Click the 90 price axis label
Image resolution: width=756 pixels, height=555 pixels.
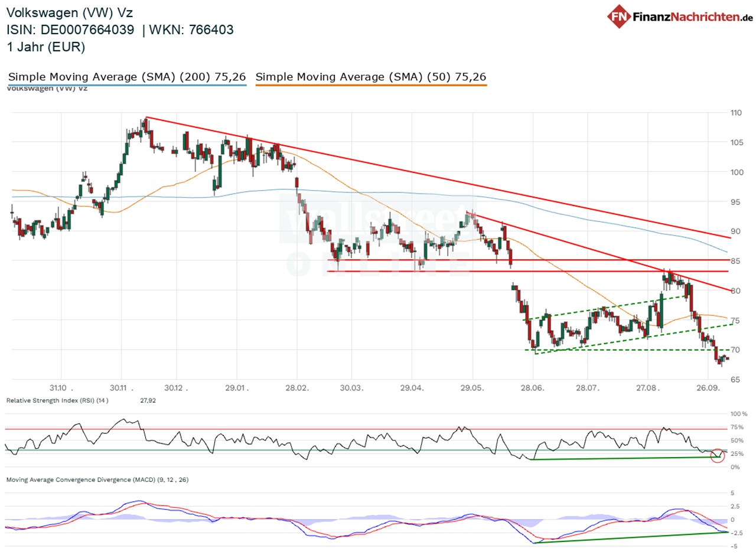point(736,231)
